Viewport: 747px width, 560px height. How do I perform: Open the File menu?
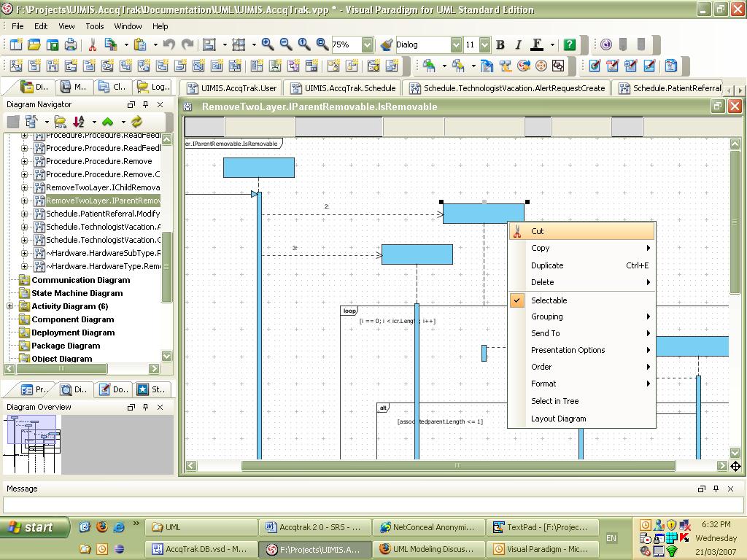(x=18, y=26)
